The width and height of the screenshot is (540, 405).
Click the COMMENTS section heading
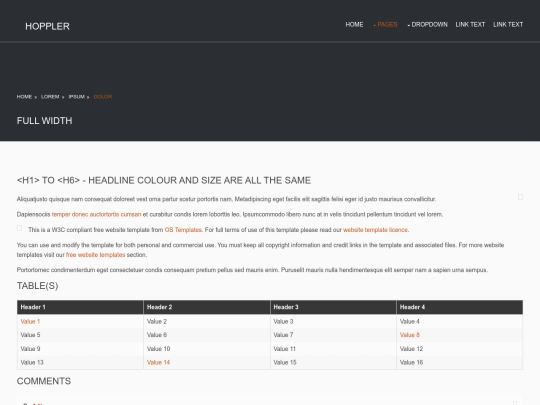click(x=44, y=381)
